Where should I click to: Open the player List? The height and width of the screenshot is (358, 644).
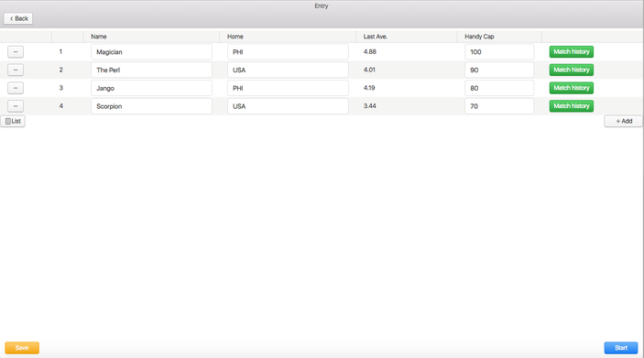[13, 121]
